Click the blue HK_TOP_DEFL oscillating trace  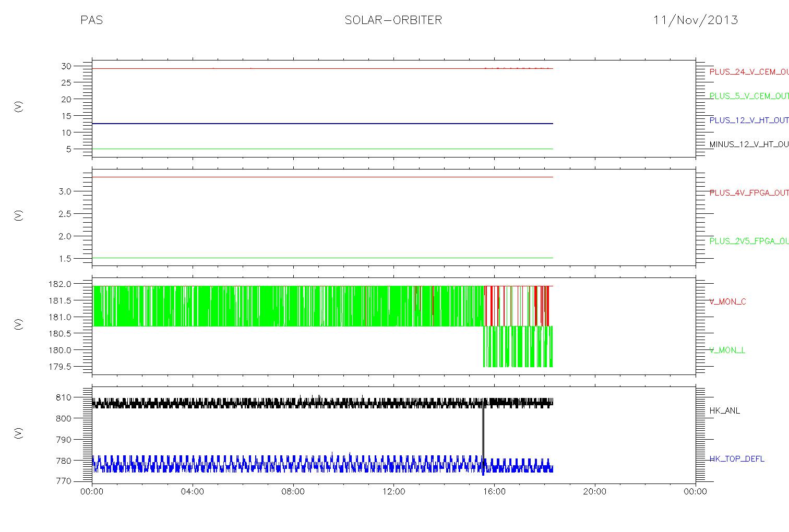(x=322, y=464)
